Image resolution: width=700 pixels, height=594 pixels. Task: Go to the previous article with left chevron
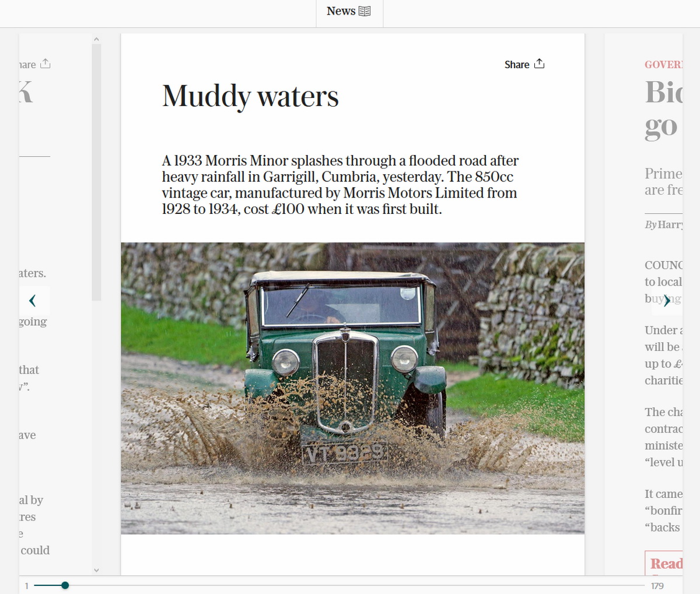tap(33, 300)
